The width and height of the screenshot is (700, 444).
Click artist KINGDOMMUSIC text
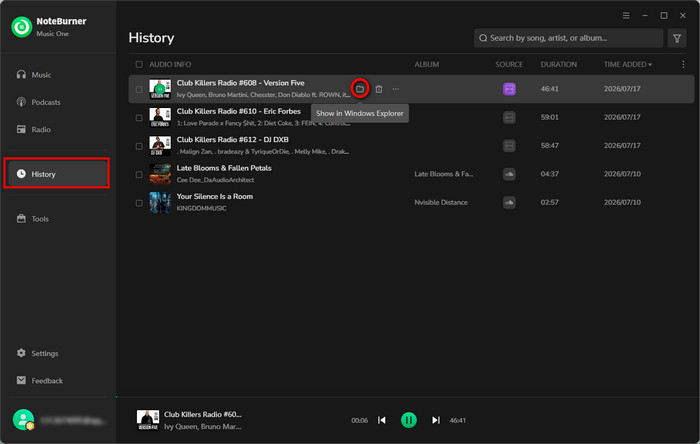point(201,208)
